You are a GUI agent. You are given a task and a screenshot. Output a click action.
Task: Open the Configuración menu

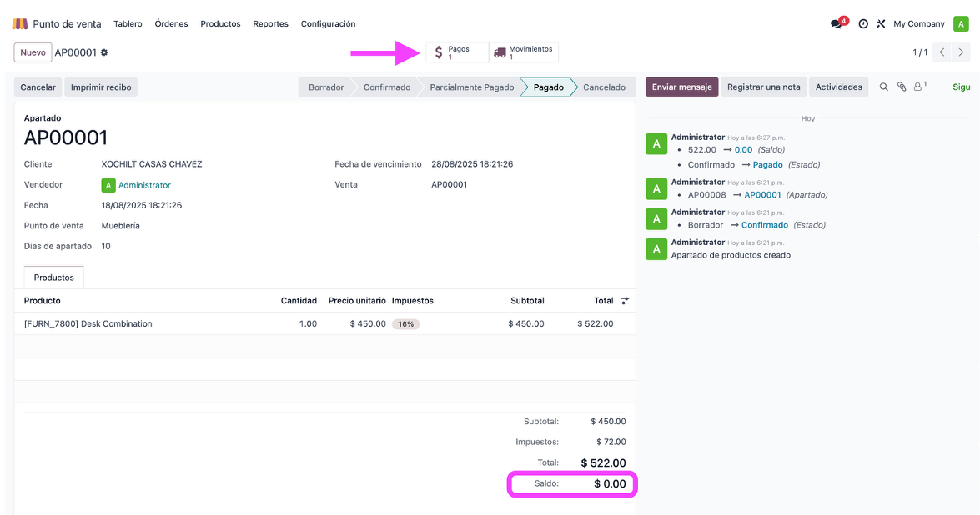click(328, 23)
